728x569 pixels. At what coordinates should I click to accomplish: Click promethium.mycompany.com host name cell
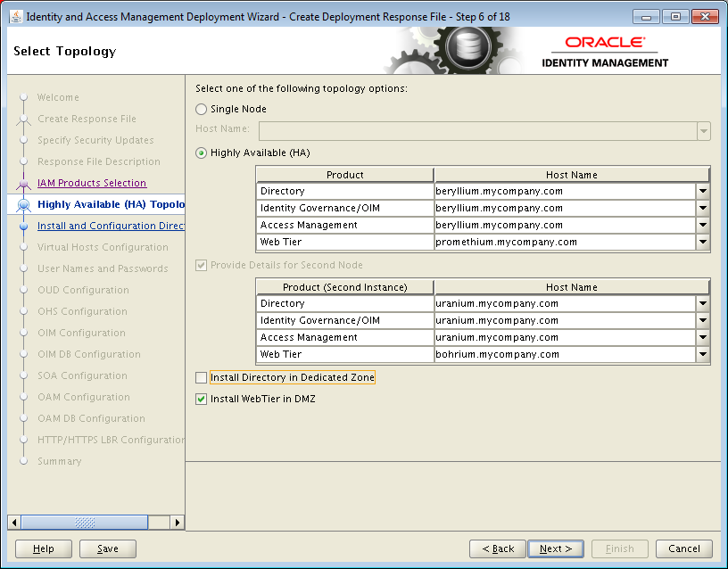565,242
